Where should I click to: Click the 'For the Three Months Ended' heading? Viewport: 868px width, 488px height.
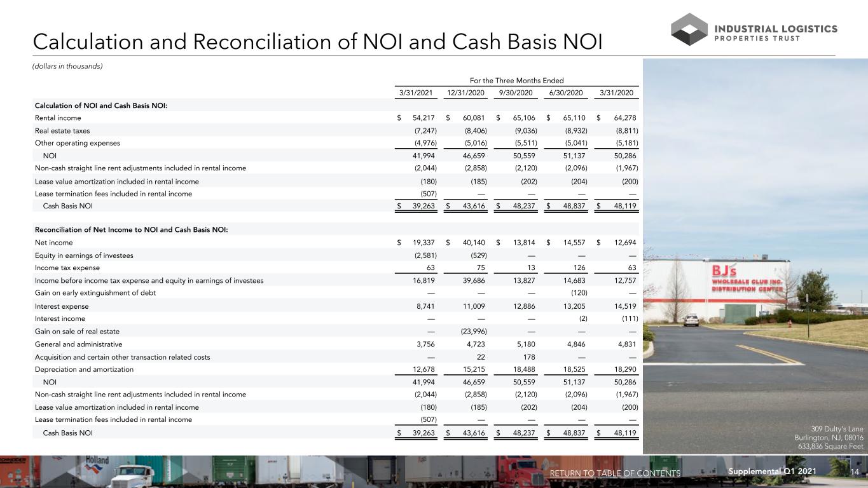point(516,80)
